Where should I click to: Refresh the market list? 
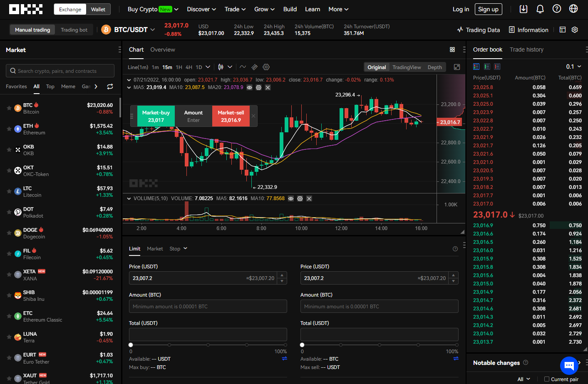(x=110, y=87)
